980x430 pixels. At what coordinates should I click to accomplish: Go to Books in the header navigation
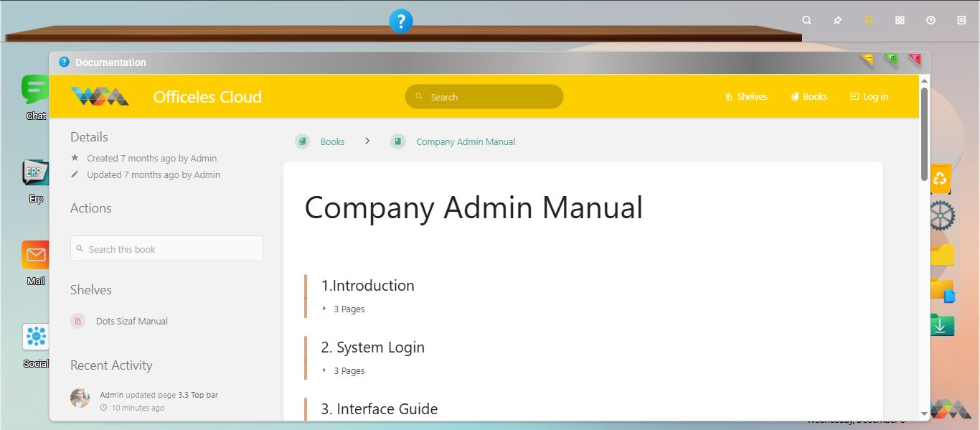(x=809, y=97)
